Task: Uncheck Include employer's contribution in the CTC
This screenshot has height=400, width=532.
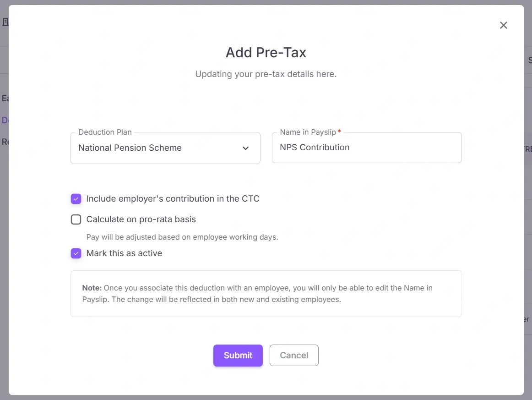Action: [76, 198]
